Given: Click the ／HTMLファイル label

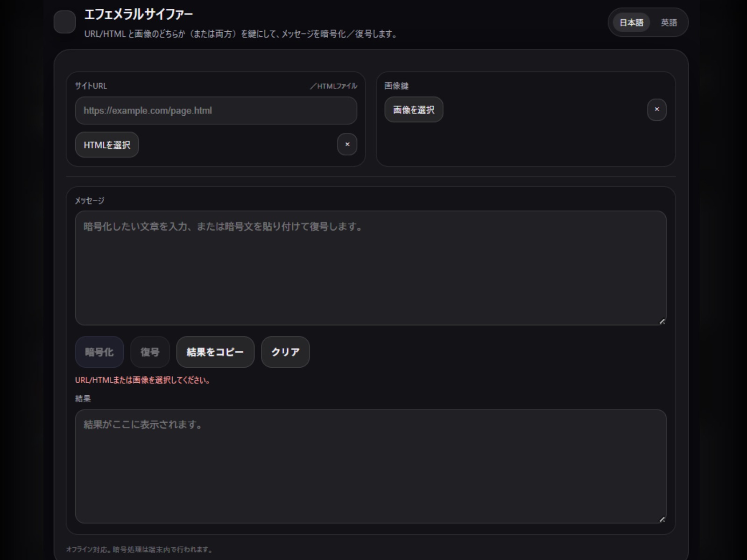Looking at the screenshot, I should point(333,86).
